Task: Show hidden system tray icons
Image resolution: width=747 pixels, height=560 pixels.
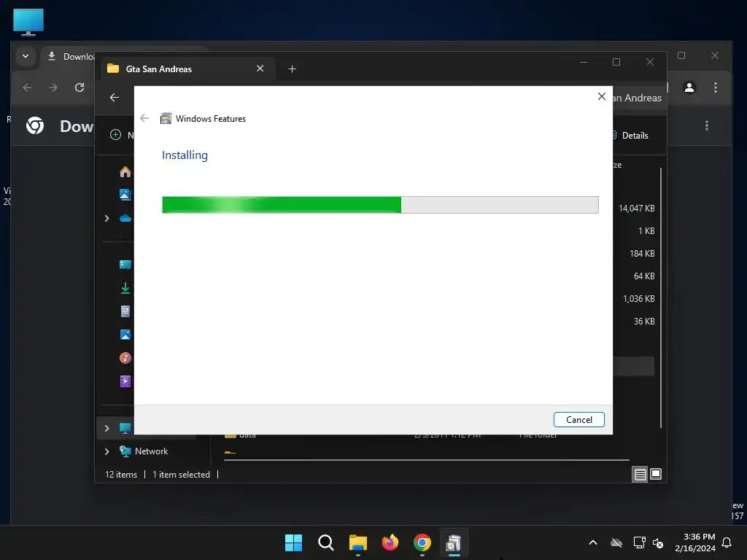Action: click(x=593, y=542)
